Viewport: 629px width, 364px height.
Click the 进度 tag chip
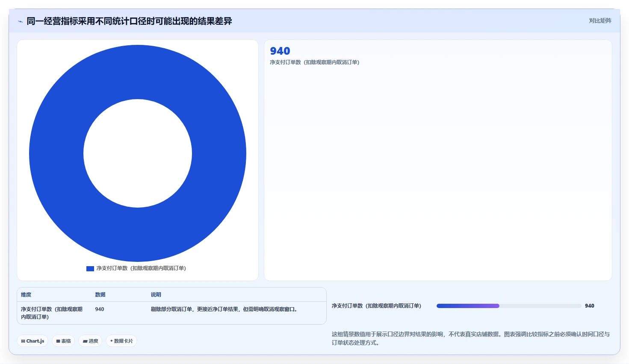click(x=90, y=341)
